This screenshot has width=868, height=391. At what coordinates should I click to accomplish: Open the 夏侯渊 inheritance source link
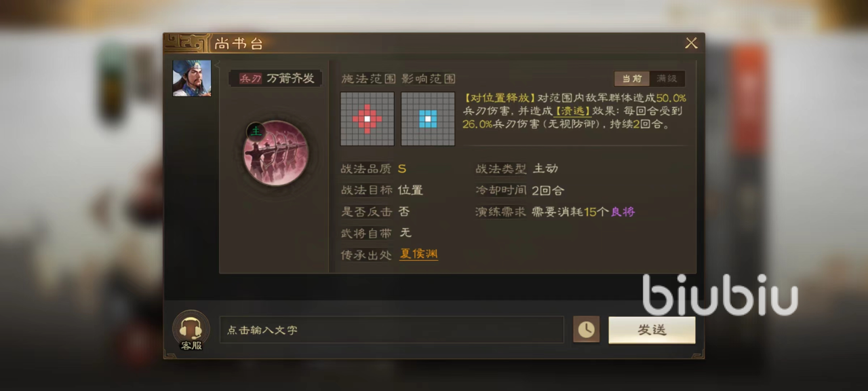418,254
